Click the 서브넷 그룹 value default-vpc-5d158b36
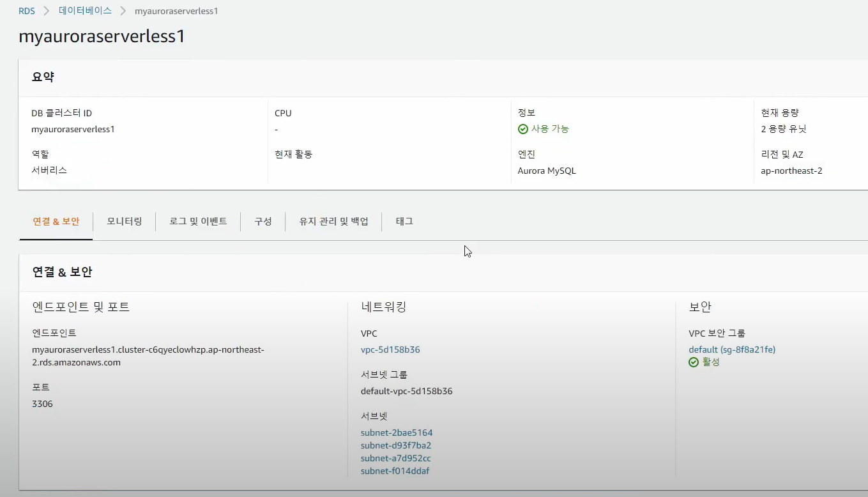 (x=407, y=392)
